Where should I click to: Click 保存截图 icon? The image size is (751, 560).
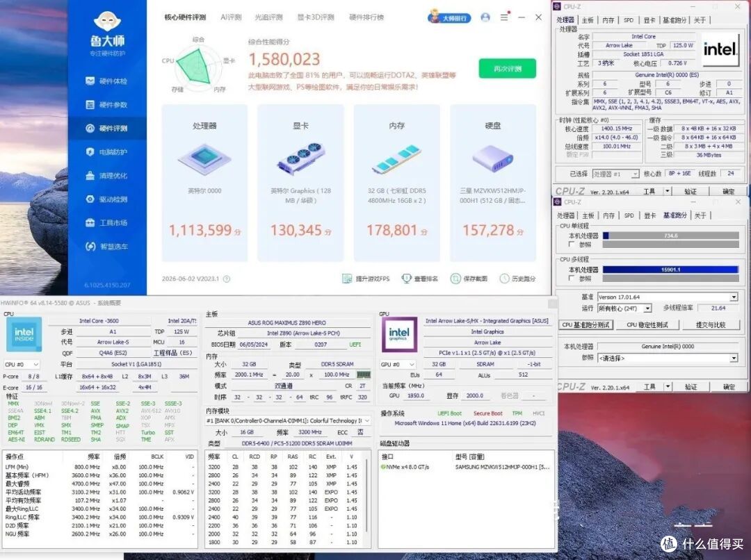click(x=455, y=278)
